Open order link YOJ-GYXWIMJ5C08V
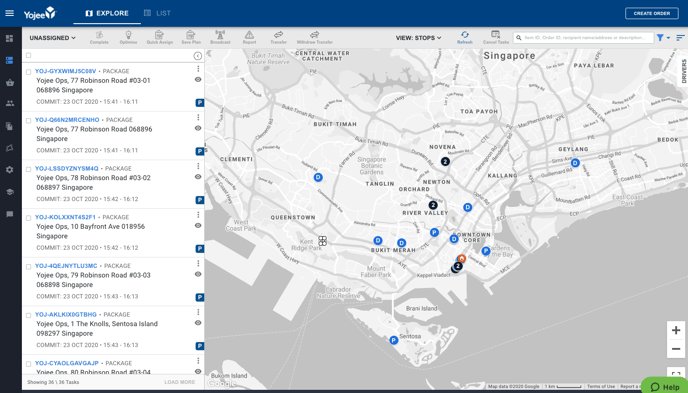Screen dimensions: 688x393 pyautogui.click(x=65, y=71)
